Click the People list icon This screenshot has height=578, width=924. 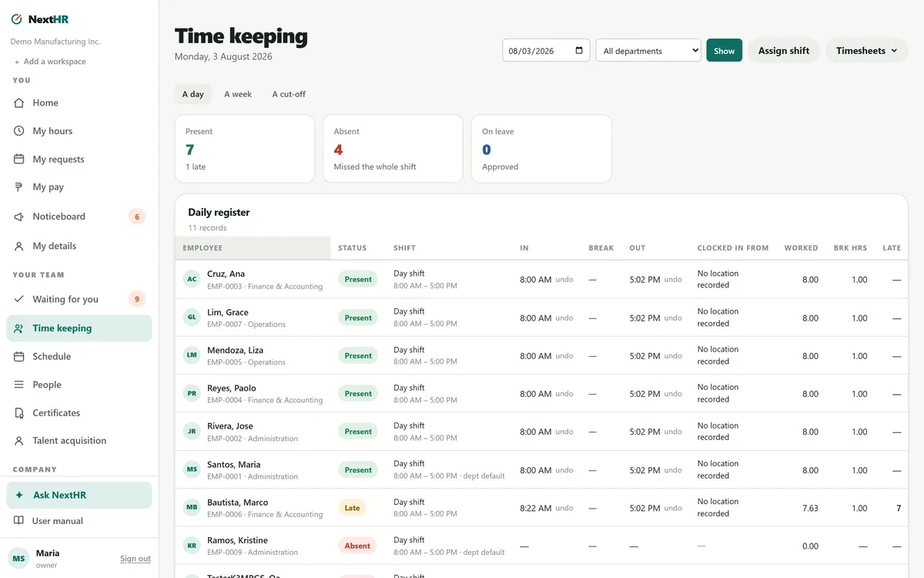pyautogui.click(x=19, y=385)
